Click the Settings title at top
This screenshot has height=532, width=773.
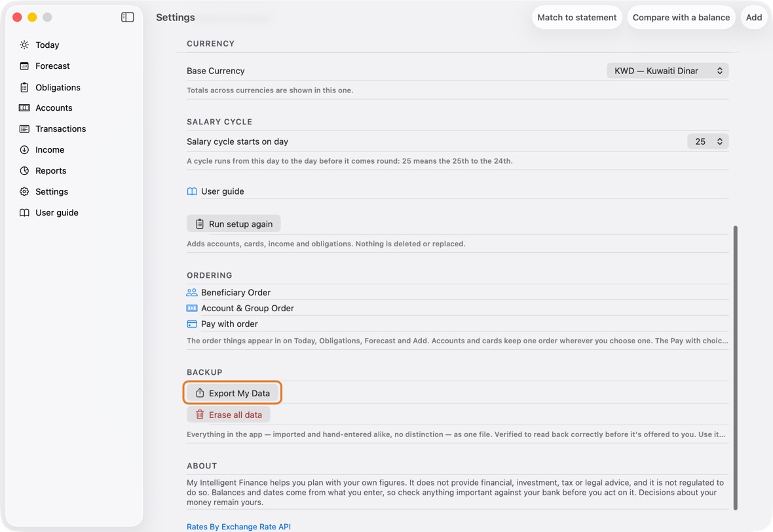click(x=176, y=17)
